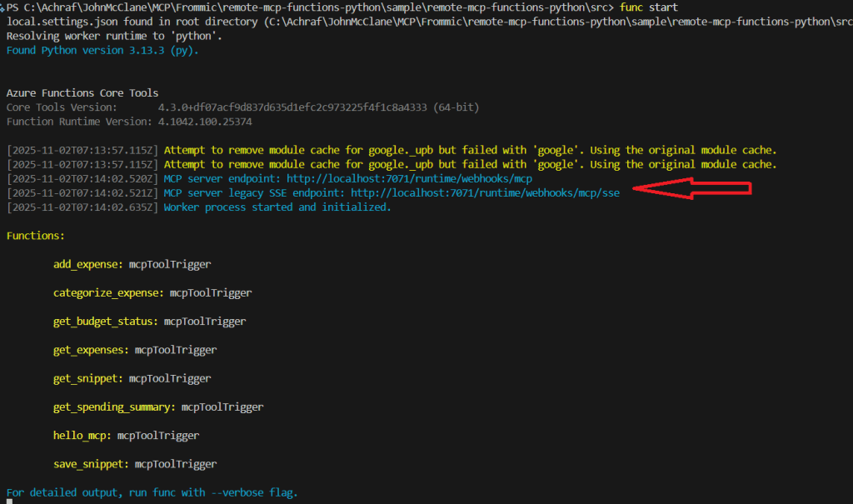
Task: Click the 'Functions:' heading
Action: coord(36,236)
